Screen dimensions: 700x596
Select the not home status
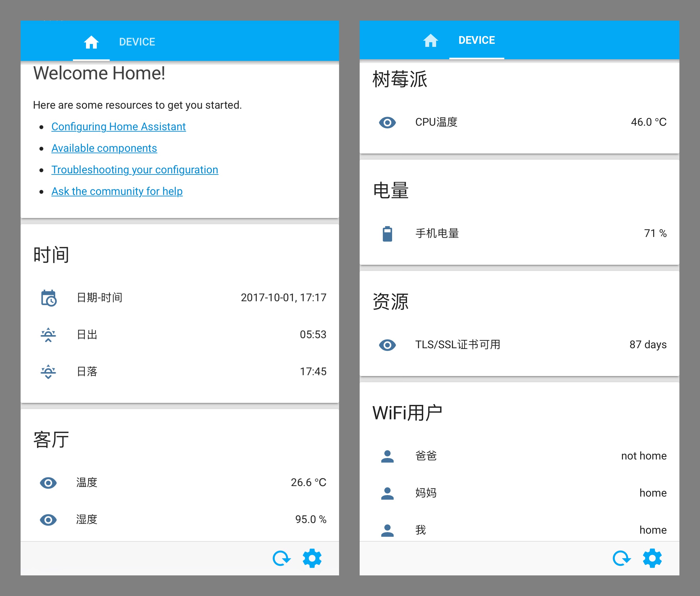[x=644, y=456]
